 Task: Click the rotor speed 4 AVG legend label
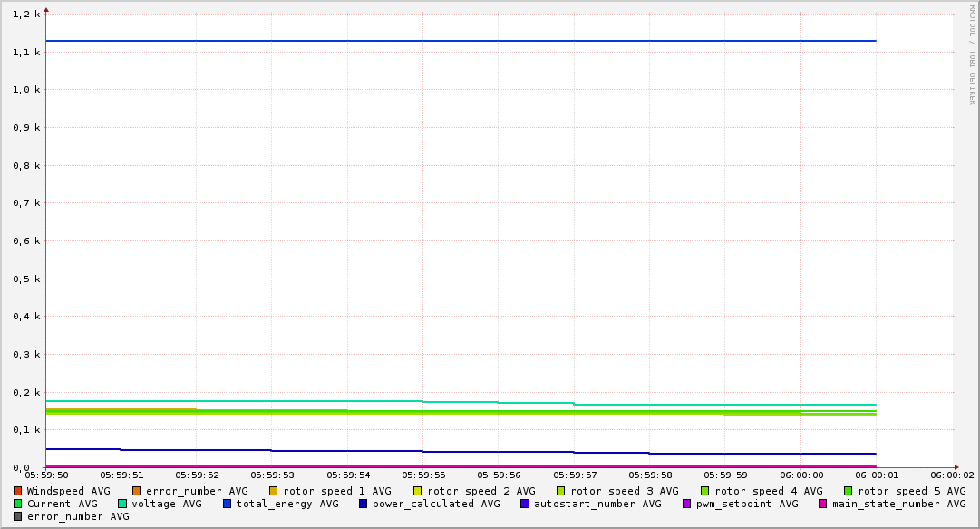(x=769, y=491)
